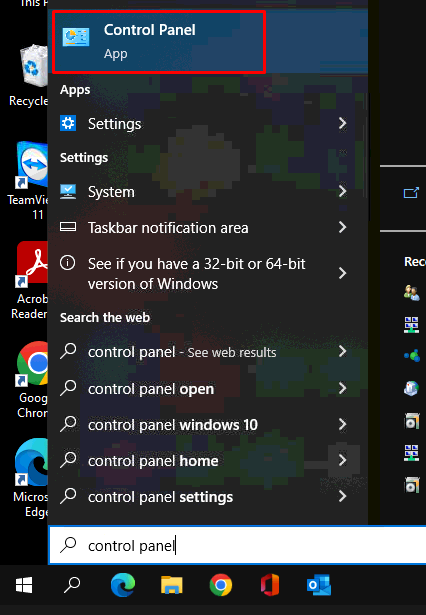Click the search box containing 'control panel'
426x615 pixels.
pos(237,545)
